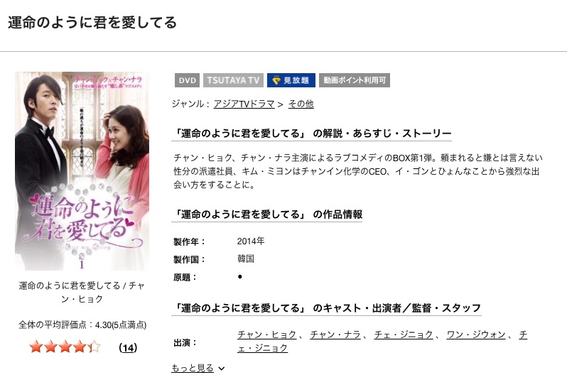Click the chevron beside もっと見る
This screenshot has width=567, height=392.
[x=221, y=369]
